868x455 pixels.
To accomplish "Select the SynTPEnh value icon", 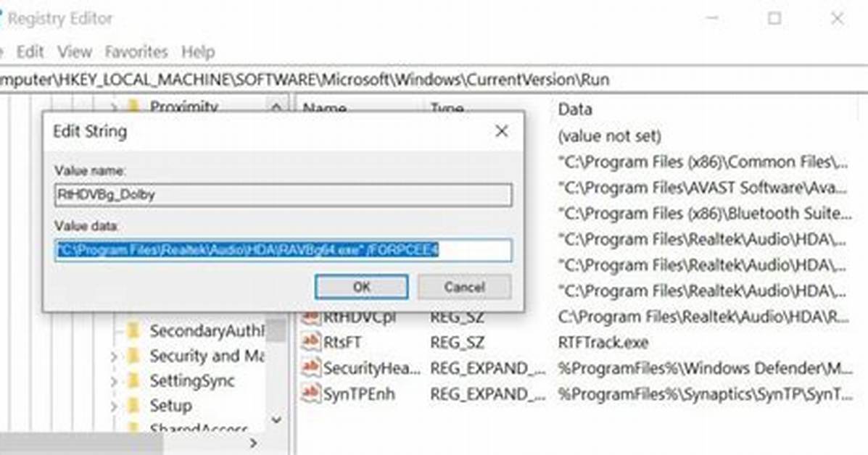I will (310, 393).
